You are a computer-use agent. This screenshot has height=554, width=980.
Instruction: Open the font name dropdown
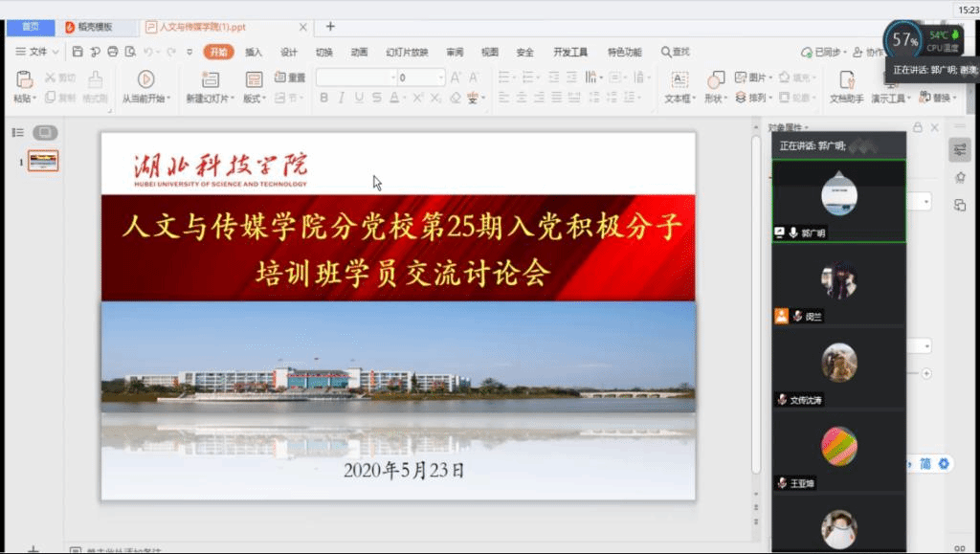[x=393, y=78]
